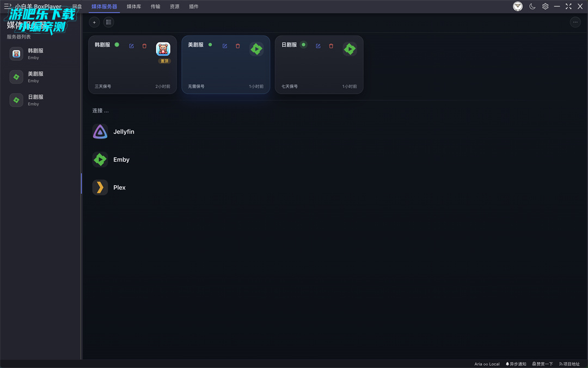Connect via the Jellyfin logo icon
This screenshot has width=588, height=368.
100,132
